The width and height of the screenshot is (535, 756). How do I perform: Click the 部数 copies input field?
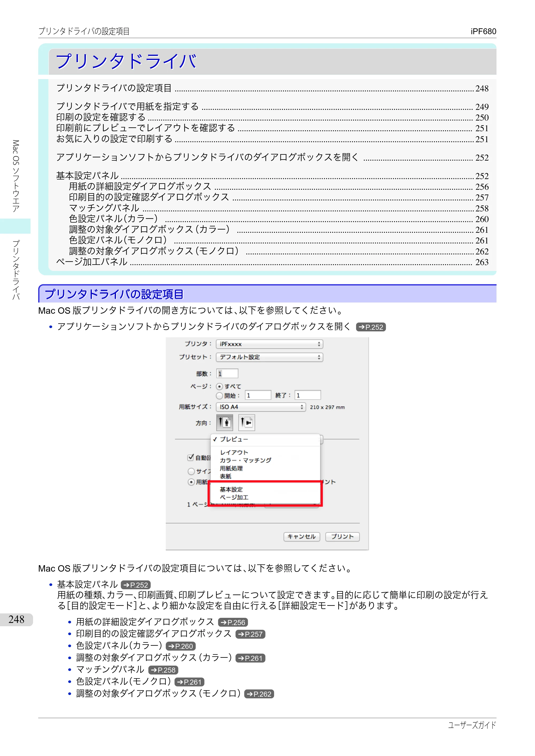click(227, 373)
